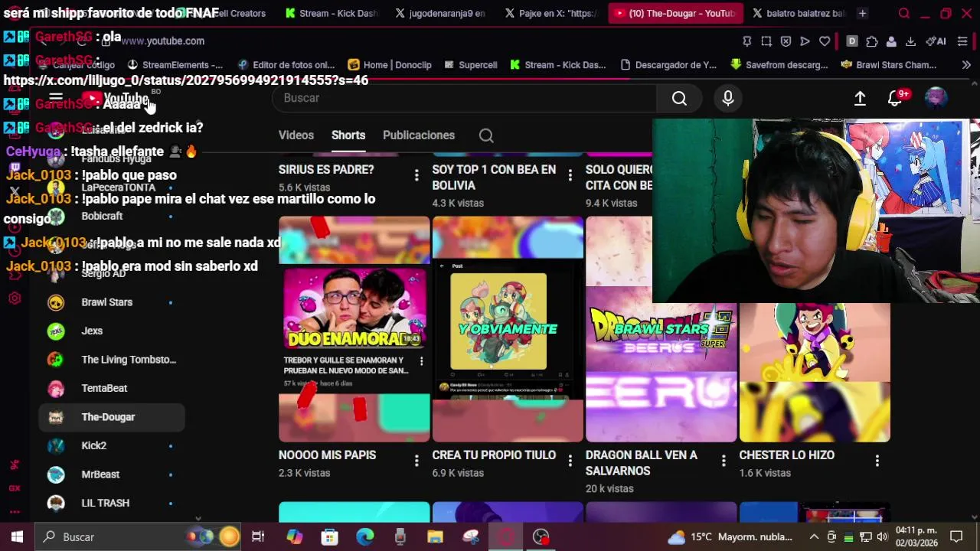The width and height of the screenshot is (980, 551).
Task: Open the YouTube account avatar menu
Action: point(936,98)
